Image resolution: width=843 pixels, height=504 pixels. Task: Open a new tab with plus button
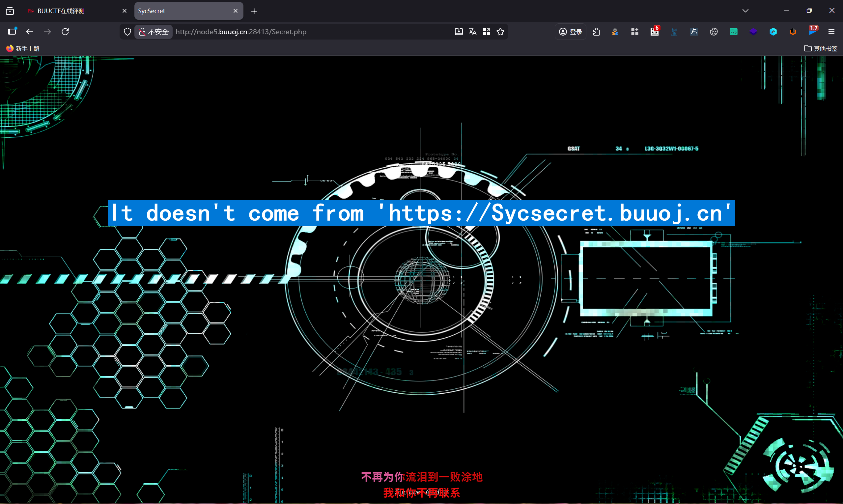pyautogui.click(x=254, y=11)
